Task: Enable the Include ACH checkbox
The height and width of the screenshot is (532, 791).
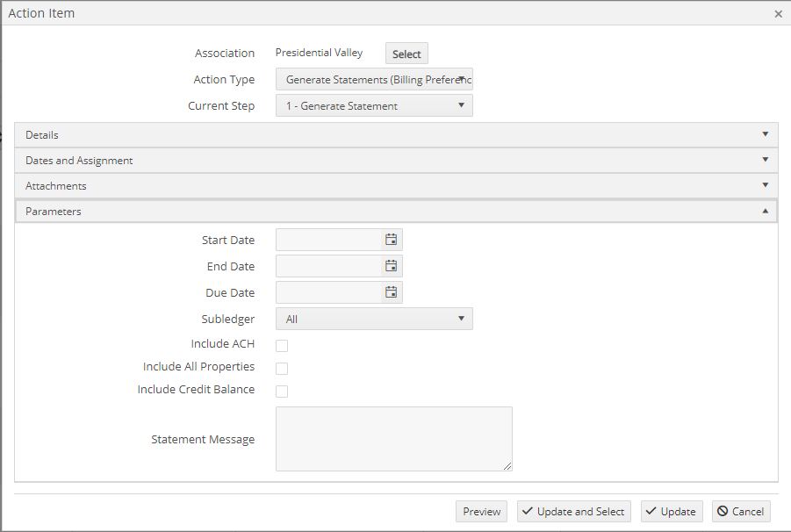Action: 282,345
